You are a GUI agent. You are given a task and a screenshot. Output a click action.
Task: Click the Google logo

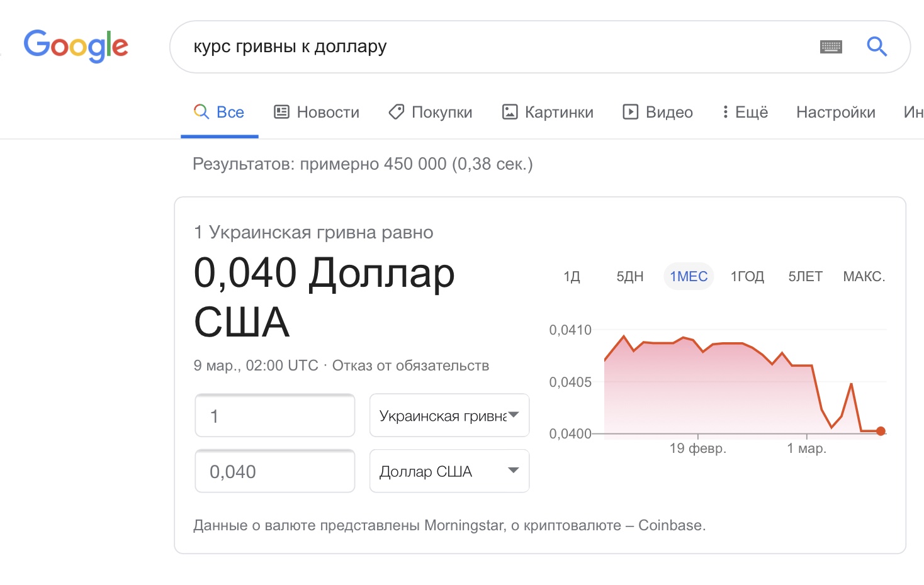tap(76, 46)
